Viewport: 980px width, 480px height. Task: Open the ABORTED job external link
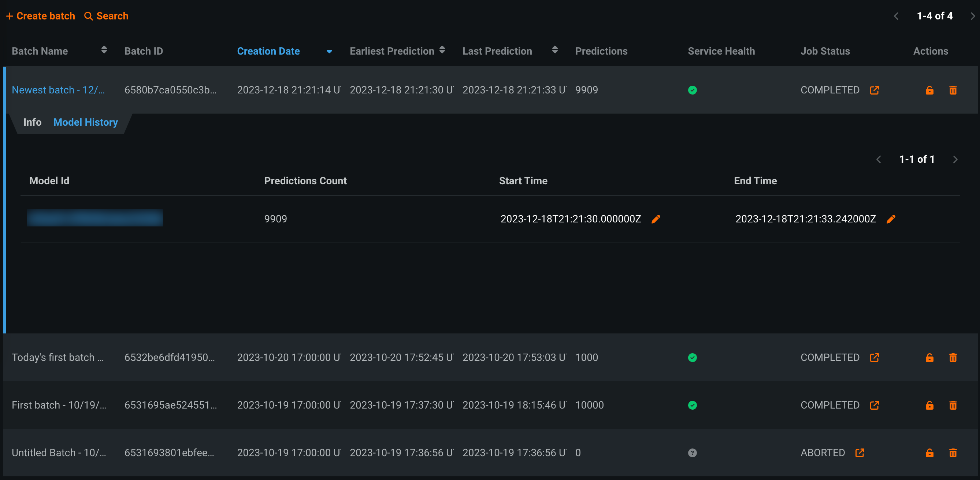[x=860, y=453]
